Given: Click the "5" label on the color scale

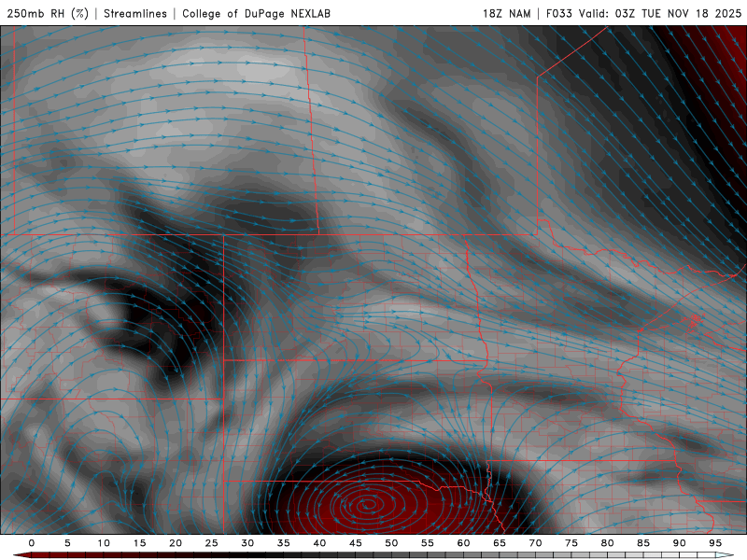Looking at the screenshot, I should pyautogui.click(x=67, y=543).
